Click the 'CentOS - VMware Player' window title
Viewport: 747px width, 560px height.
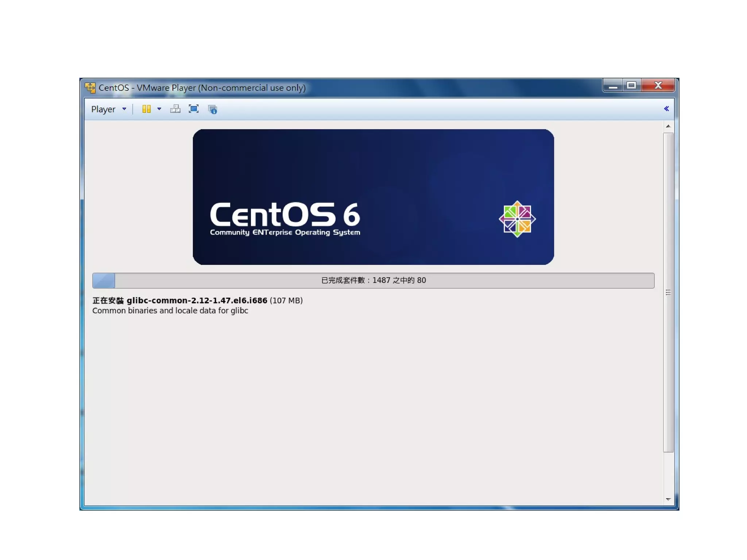202,88
